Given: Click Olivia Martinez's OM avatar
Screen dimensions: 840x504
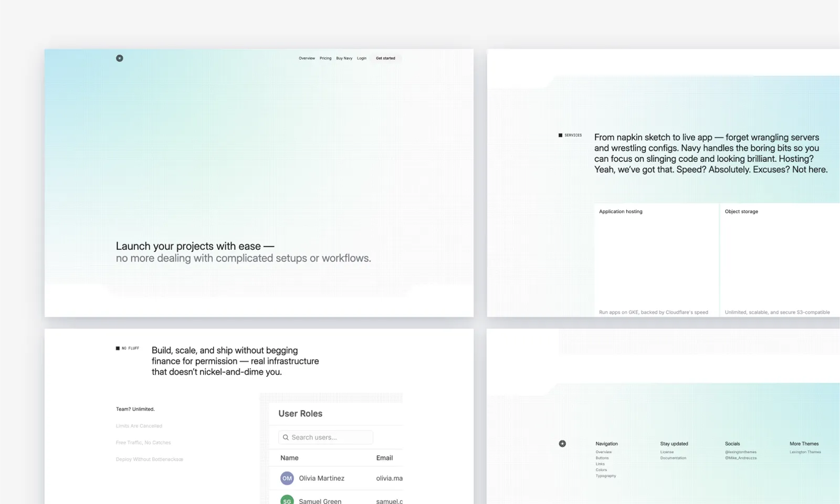Looking at the screenshot, I should click(287, 478).
